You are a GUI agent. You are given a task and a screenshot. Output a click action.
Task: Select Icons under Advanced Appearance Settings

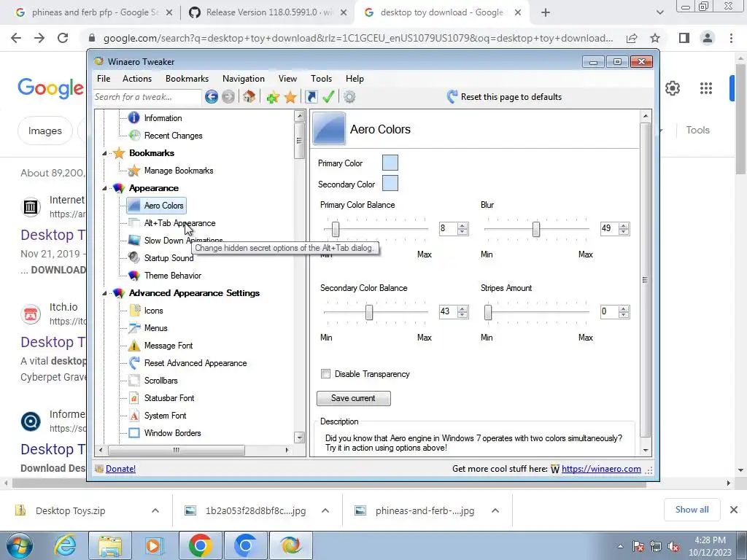(153, 311)
